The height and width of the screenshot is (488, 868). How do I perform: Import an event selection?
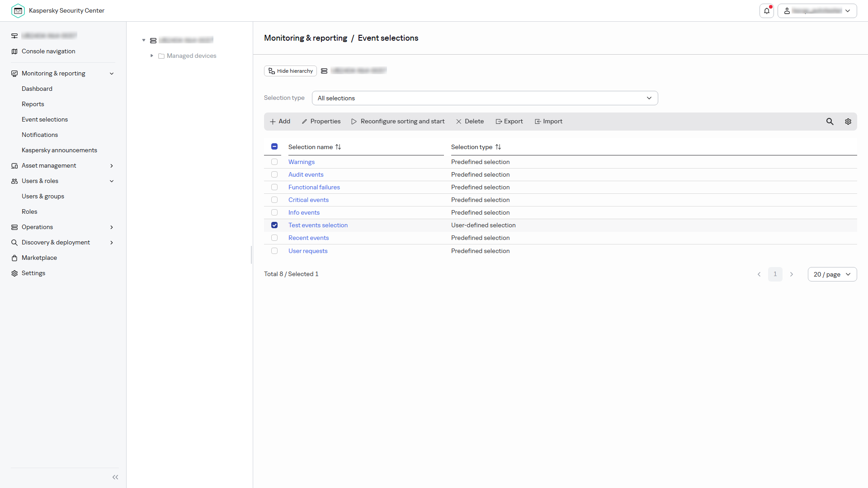point(548,122)
